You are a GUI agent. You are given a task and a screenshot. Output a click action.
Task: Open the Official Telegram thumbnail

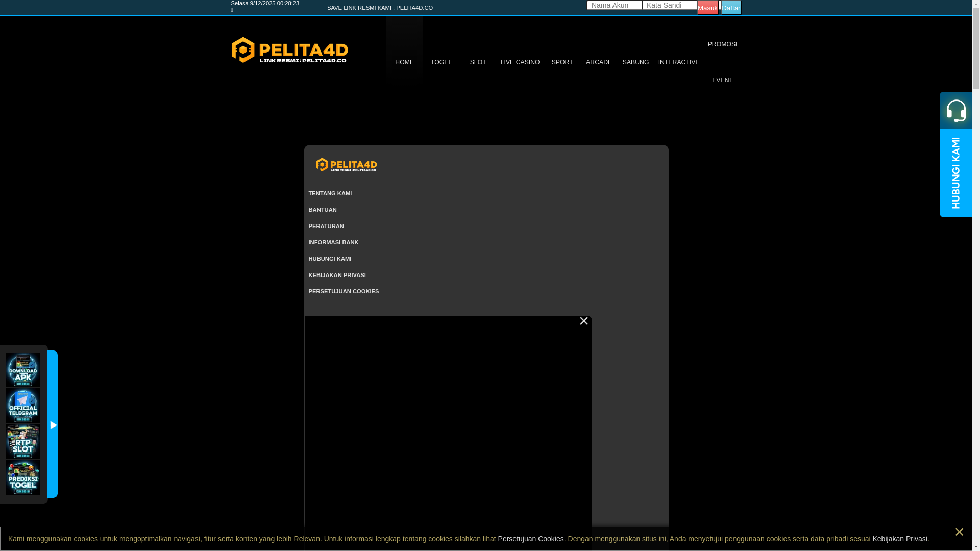(x=23, y=406)
